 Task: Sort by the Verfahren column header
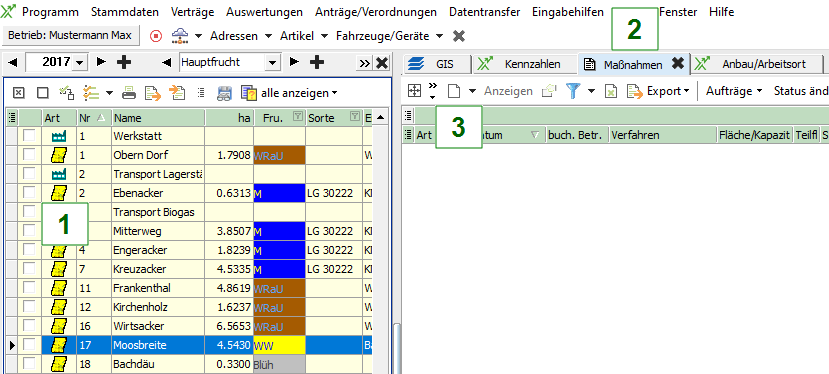coord(662,135)
